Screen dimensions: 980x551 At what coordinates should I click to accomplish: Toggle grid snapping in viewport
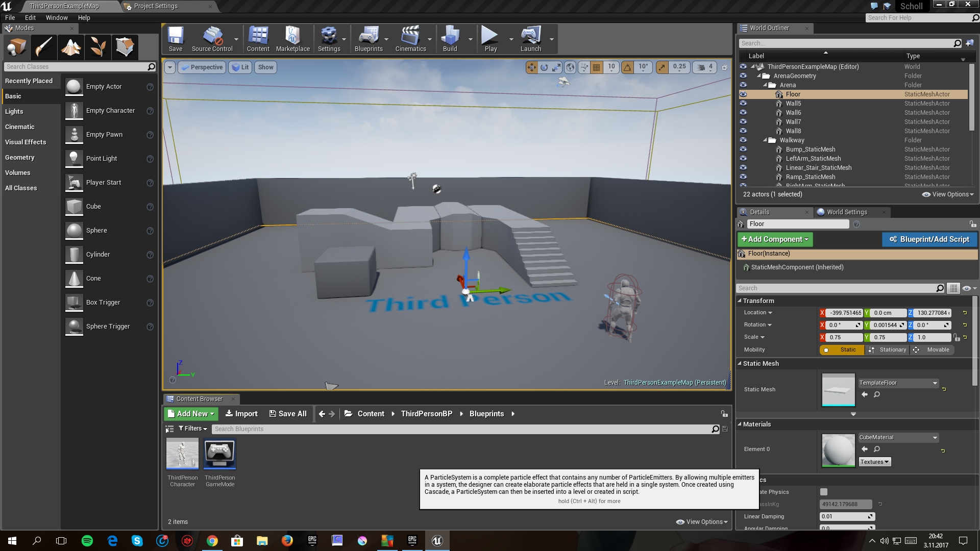(596, 67)
